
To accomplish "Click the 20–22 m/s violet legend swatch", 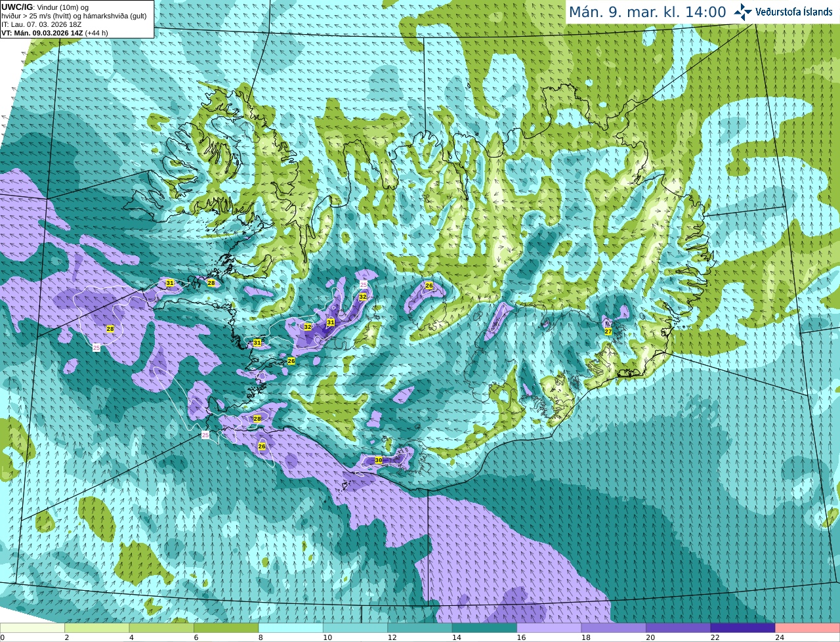I will tap(679, 628).
